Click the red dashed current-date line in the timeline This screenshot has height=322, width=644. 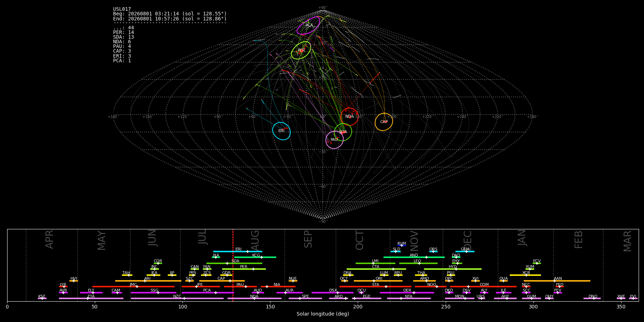tap(233, 265)
